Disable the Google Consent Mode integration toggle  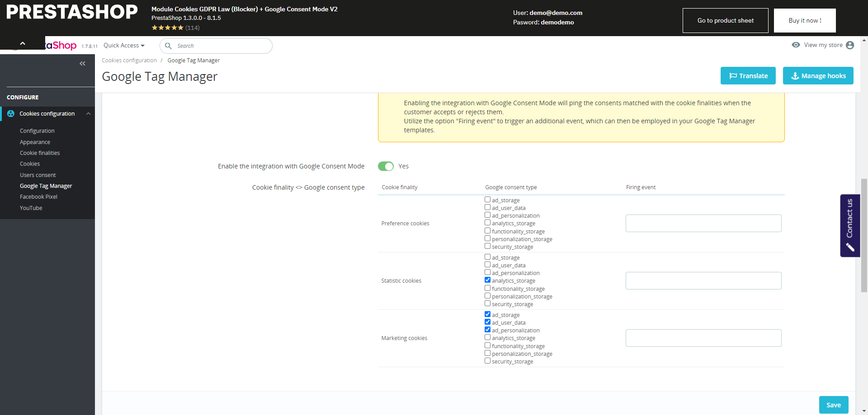(386, 166)
